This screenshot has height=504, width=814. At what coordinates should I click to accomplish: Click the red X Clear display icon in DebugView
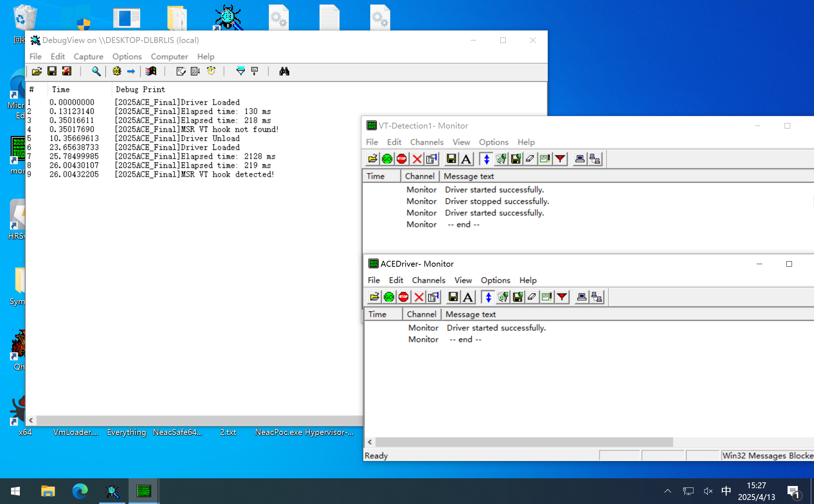[x=67, y=71]
